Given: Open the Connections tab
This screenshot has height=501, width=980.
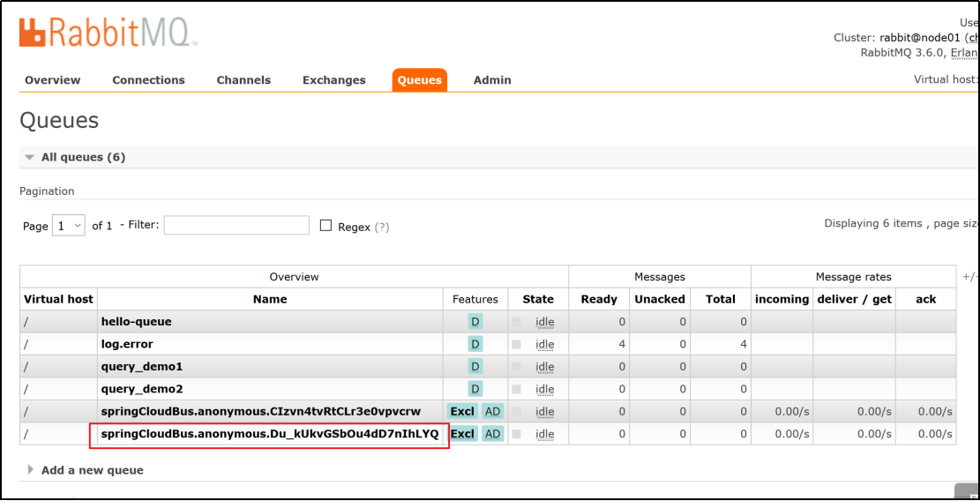Looking at the screenshot, I should coord(149,80).
